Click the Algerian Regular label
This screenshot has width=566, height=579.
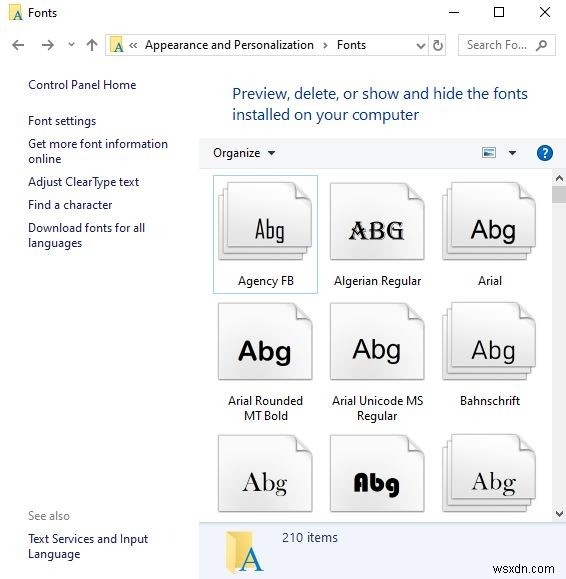[x=377, y=281]
